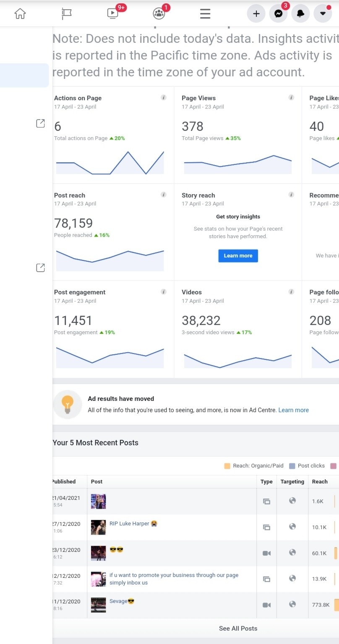Open Messenger chat icon

[x=278, y=13]
